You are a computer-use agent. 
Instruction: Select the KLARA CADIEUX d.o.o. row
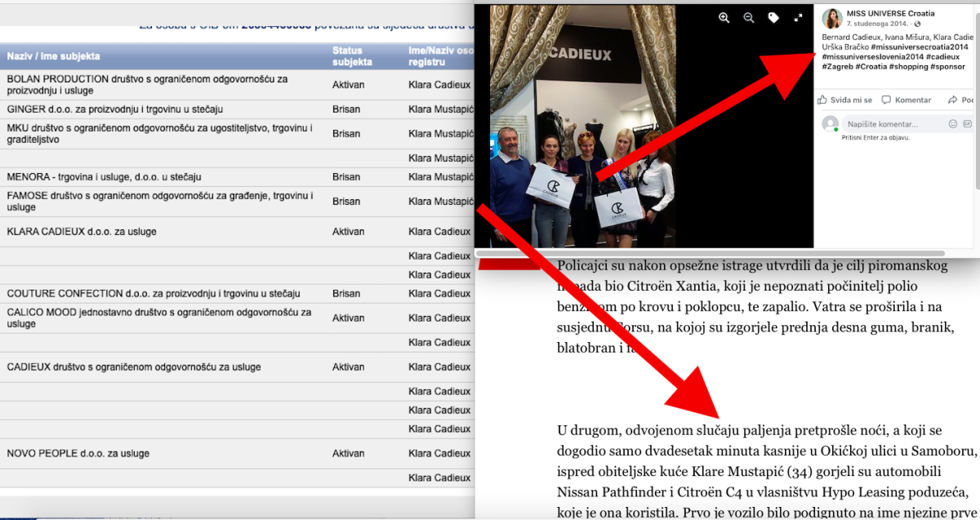click(x=82, y=232)
